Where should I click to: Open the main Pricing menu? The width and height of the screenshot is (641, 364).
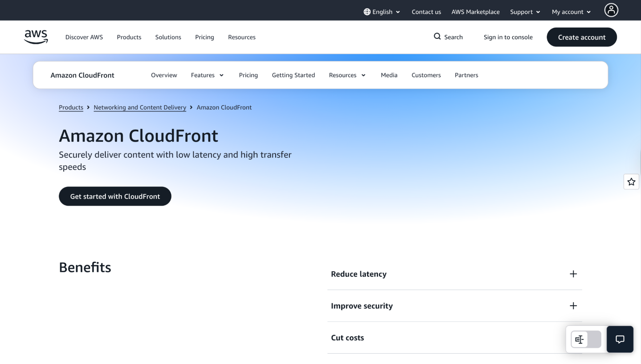pos(204,37)
